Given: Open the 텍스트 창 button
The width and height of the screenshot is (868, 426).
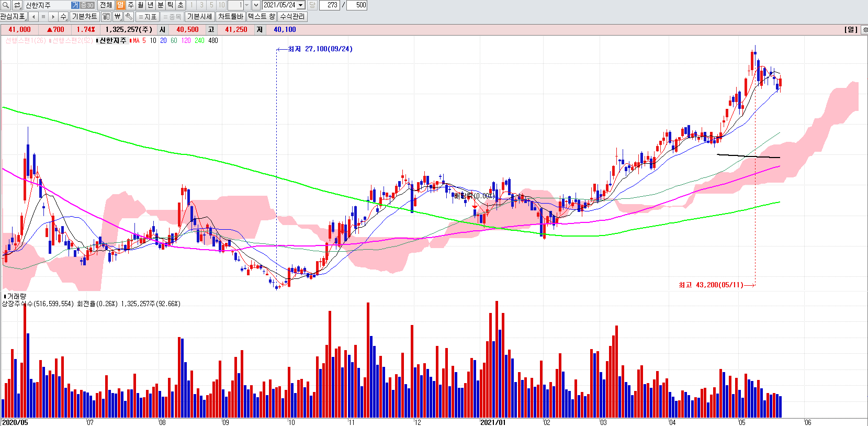Looking at the screenshot, I should point(261,16).
